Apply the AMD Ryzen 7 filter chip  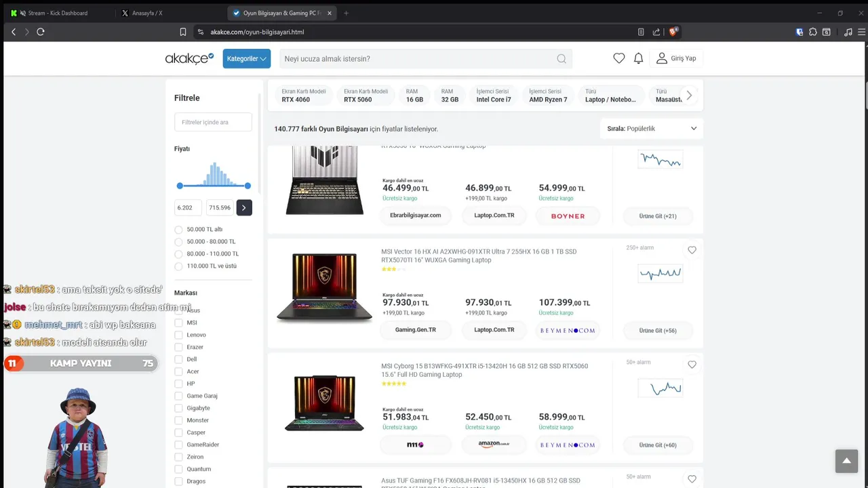(x=548, y=96)
